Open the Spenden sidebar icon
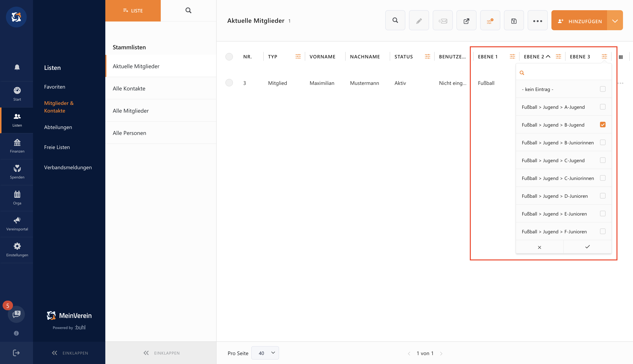The width and height of the screenshot is (633, 364). pos(17,172)
